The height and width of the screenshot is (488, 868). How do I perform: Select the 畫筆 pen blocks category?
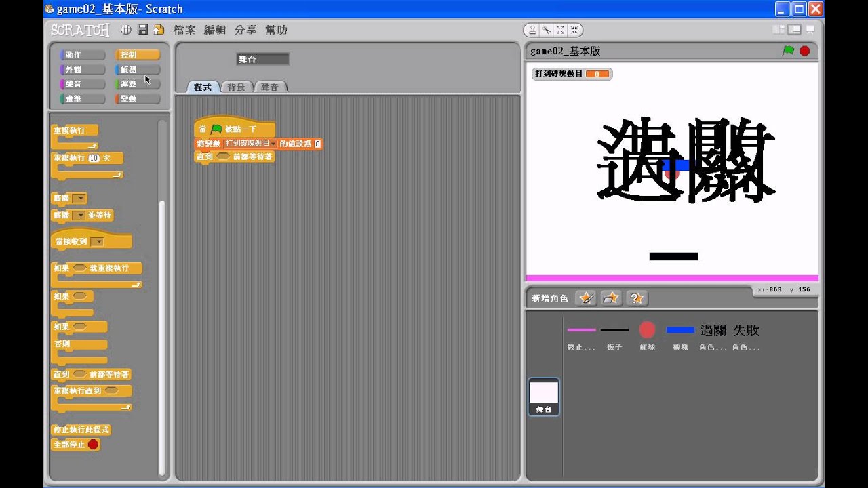click(83, 99)
